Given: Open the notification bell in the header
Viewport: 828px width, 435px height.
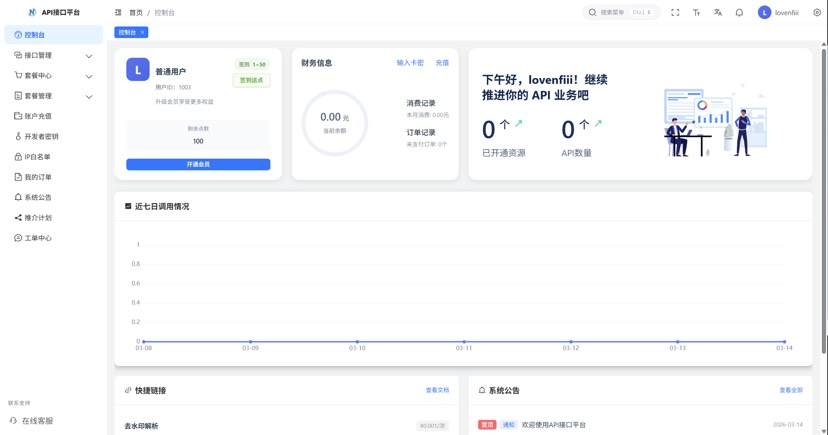Looking at the screenshot, I should point(739,13).
